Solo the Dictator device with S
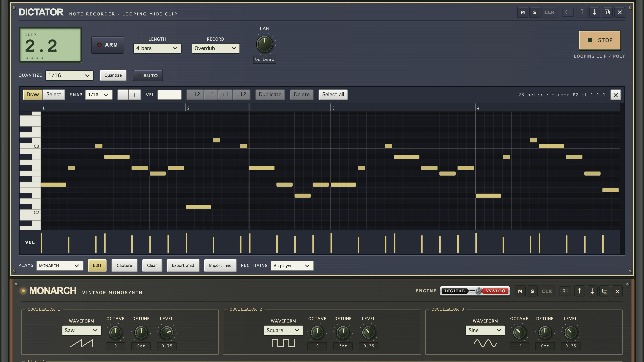 pos(535,12)
